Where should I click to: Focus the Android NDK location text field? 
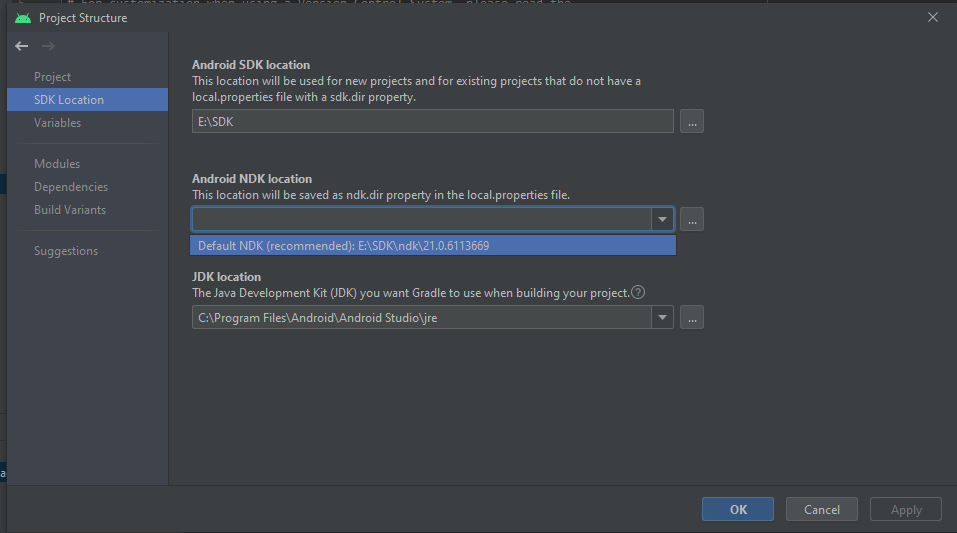(422, 219)
